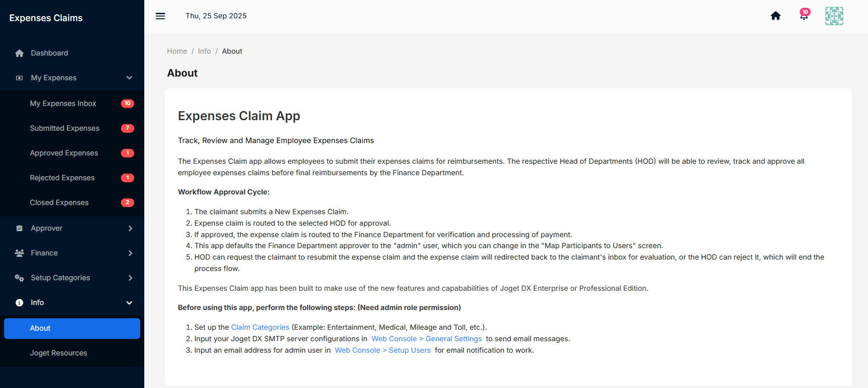Go to home via top-right house icon
868x388 pixels.
click(775, 16)
